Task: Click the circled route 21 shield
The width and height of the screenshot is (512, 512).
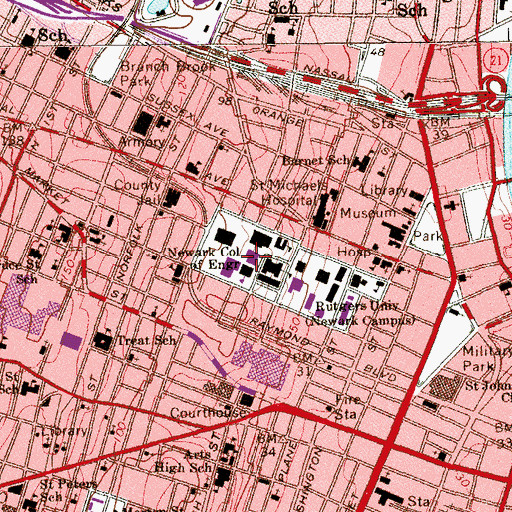Action: click(x=496, y=61)
